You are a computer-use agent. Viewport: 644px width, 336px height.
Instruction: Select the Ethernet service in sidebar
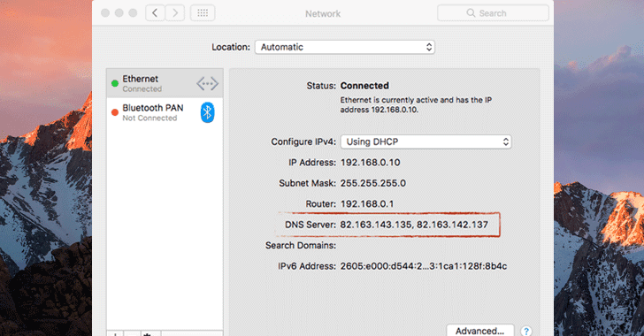coord(165,83)
